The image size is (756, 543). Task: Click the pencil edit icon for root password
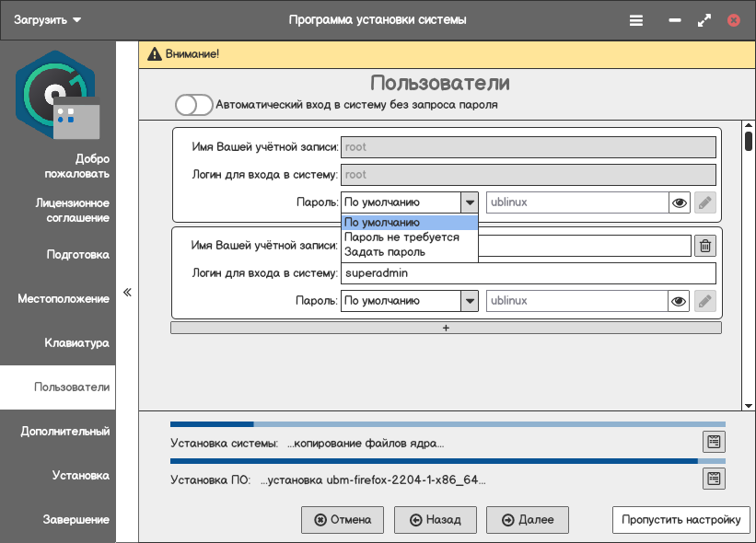coord(705,202)
